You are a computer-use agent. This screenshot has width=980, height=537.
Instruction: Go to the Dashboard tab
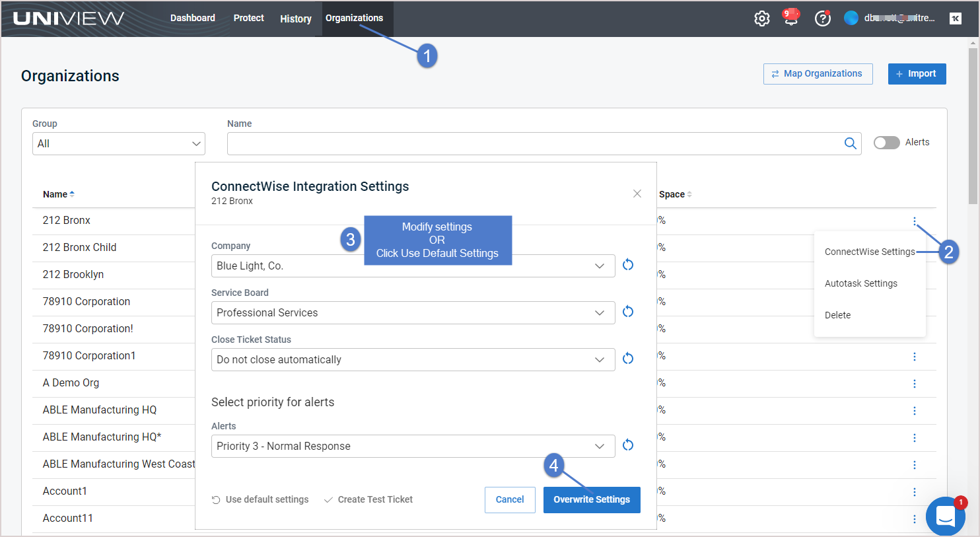[193, 18]
